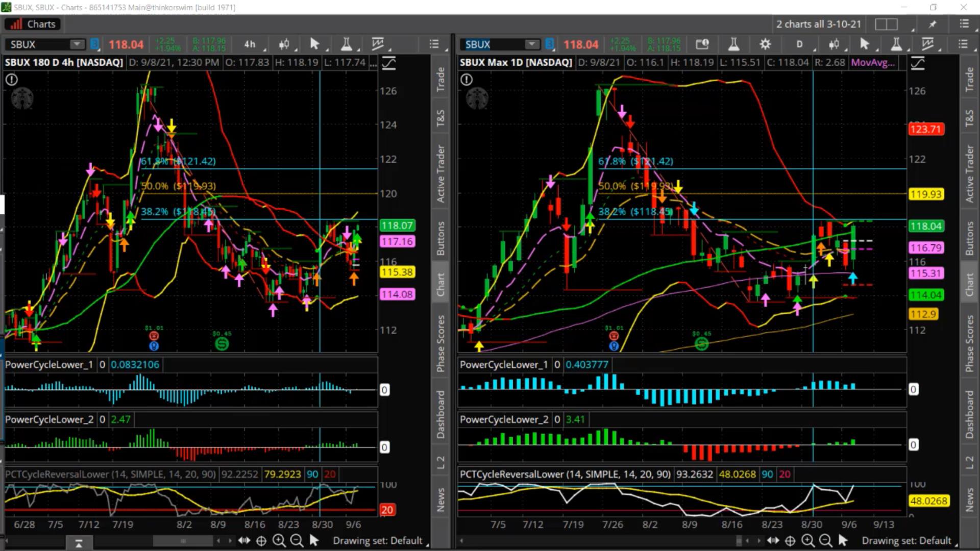Click the MovAvg study label on right chart
The height and width of the screenshot is (551, 980).
point(873,62)
